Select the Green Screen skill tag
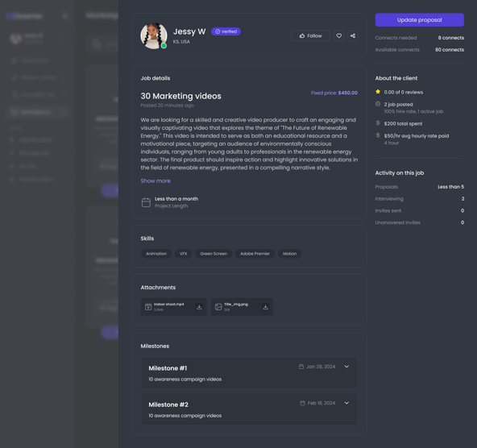This screenshot has height=448, width=477. [x=214, y=254]
